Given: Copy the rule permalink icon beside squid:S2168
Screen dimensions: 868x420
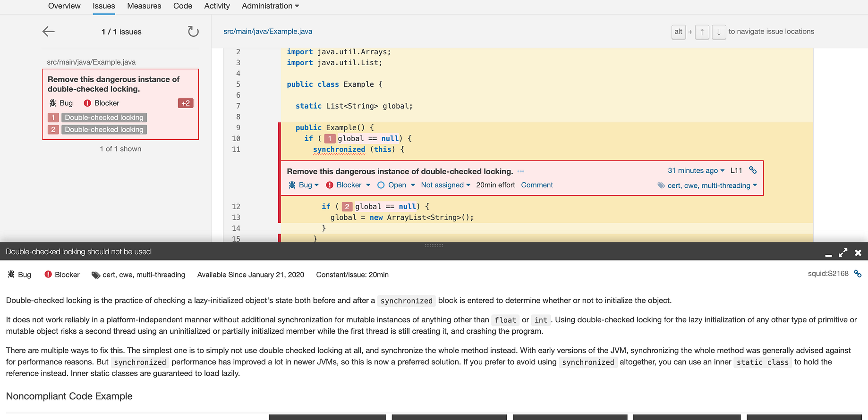Looking at the screenshot, I should click(x=858, y=274).
